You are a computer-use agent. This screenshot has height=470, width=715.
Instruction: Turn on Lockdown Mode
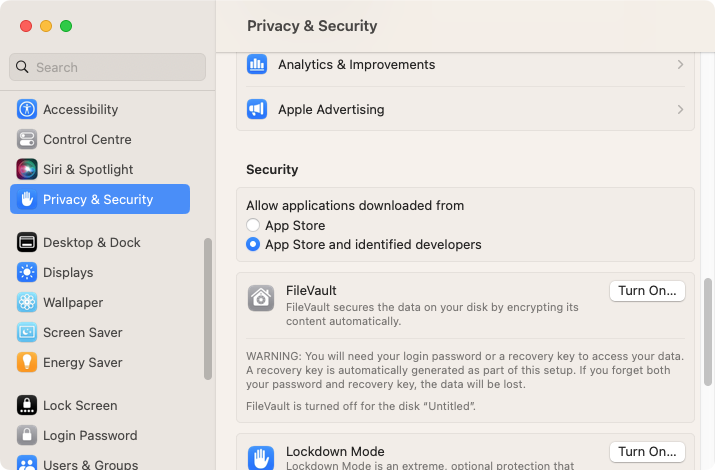pos(647,452)
